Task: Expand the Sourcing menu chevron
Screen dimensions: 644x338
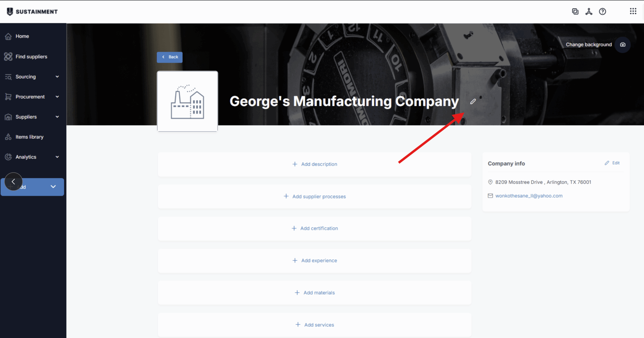Action: pyautogui.click(x=57, y=77)
